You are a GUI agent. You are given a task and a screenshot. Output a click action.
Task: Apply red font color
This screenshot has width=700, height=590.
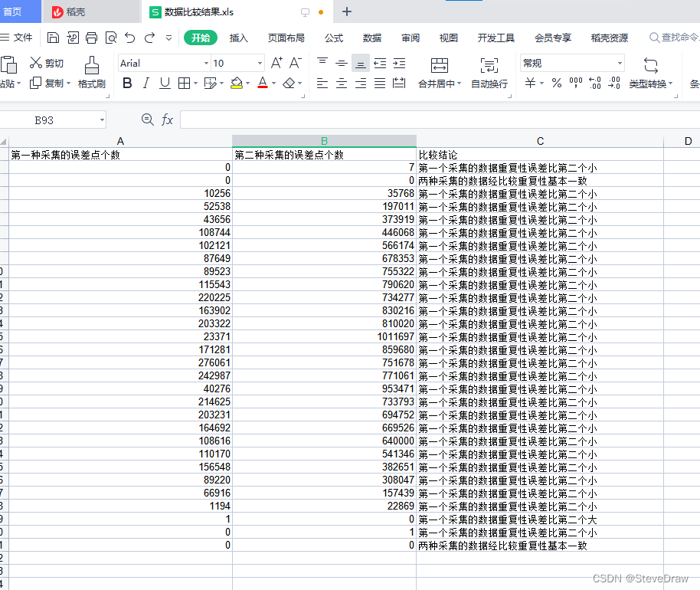pos(263,83)
